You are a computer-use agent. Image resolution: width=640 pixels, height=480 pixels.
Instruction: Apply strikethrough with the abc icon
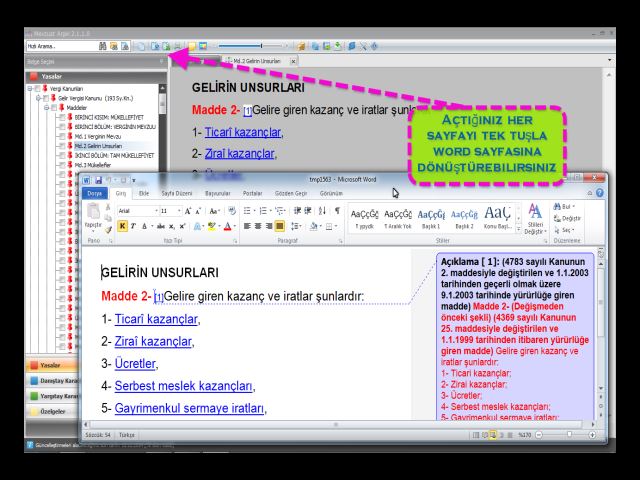(x=161, y=226)
